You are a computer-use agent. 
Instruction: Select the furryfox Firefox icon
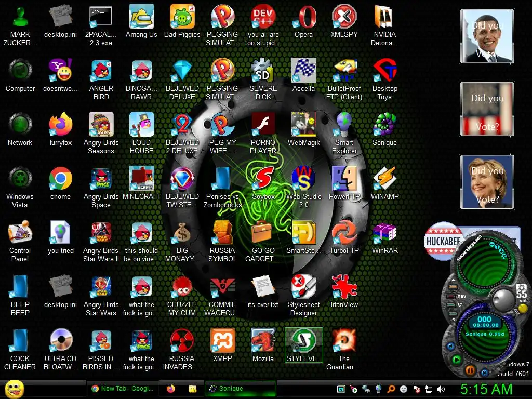click(x=60, y=129)
